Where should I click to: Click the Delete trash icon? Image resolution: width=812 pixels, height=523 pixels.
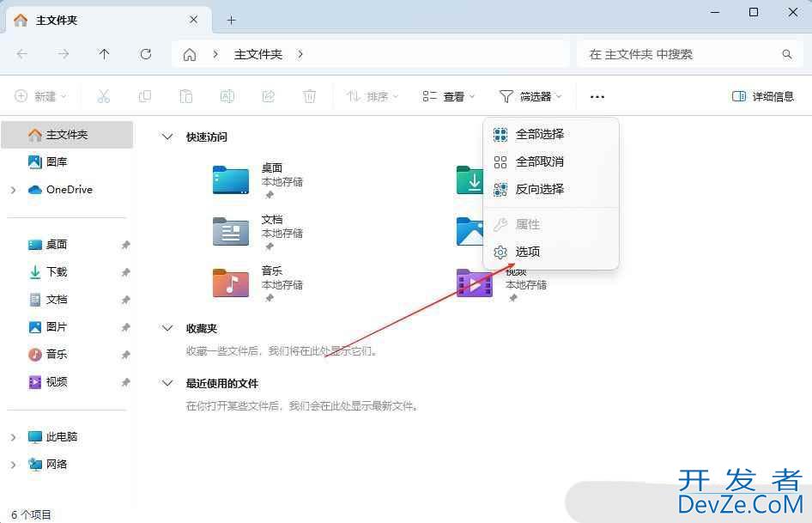tap(310, 96)
